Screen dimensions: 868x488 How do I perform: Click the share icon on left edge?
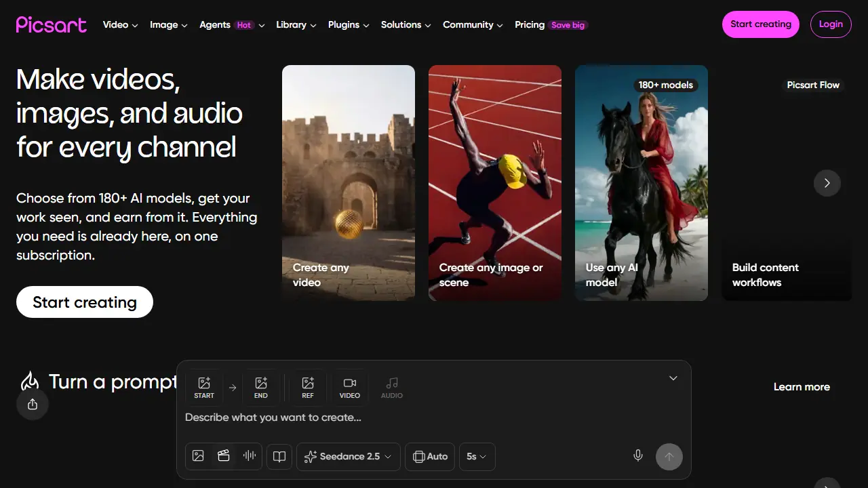point(33,405)
